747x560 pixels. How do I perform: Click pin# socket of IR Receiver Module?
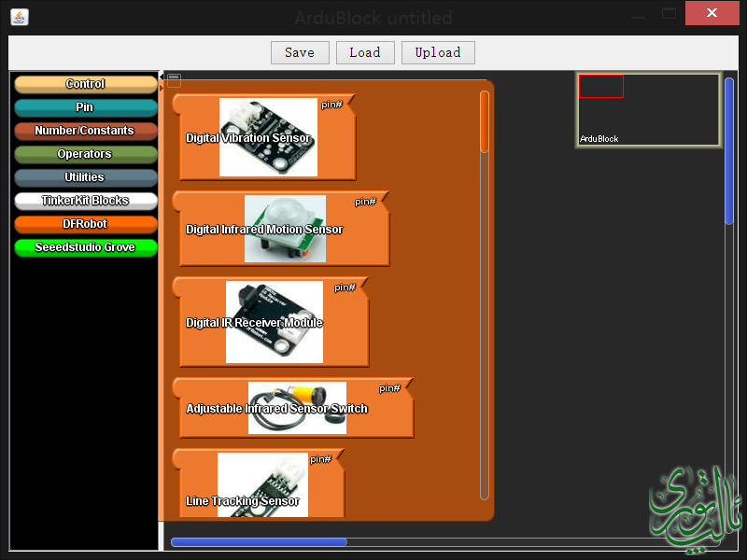pos(345,287)
